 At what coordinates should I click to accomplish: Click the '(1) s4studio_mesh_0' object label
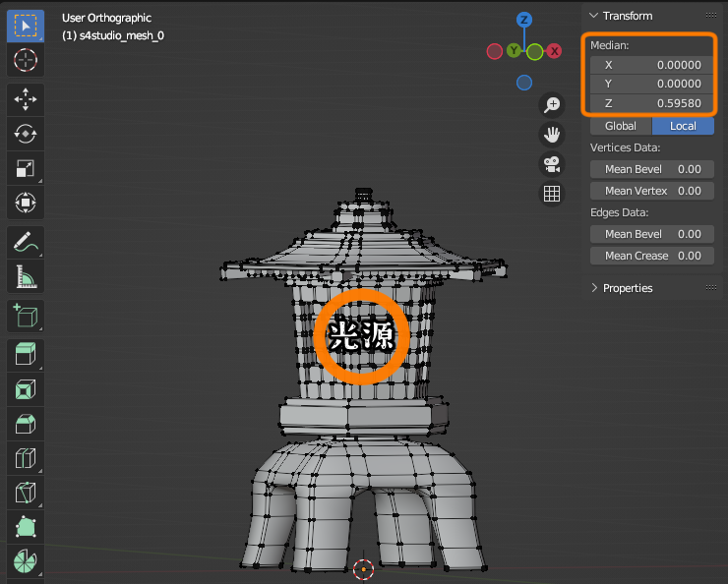point(113,35)
